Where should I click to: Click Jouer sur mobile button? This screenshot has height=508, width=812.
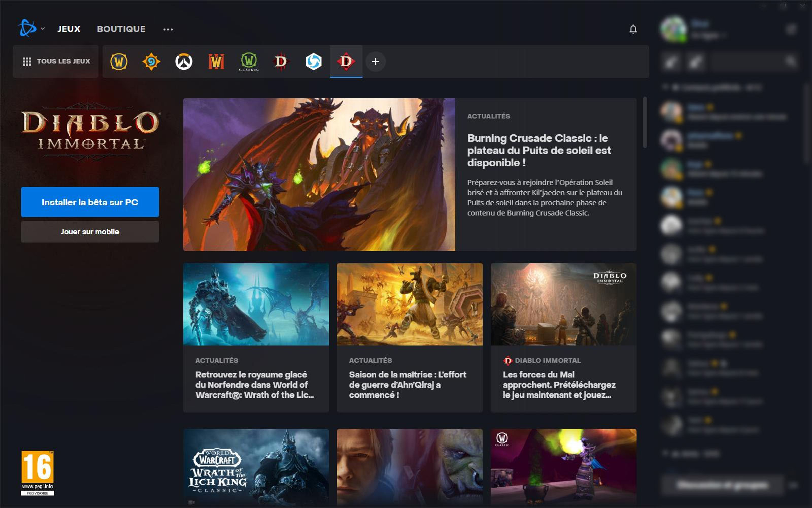tap(90, 231)
